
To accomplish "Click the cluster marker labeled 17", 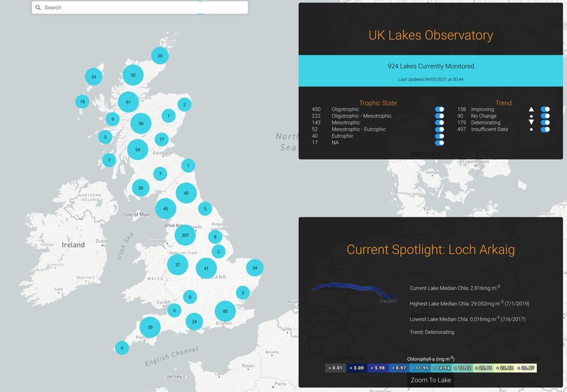I will coord(161,139).
